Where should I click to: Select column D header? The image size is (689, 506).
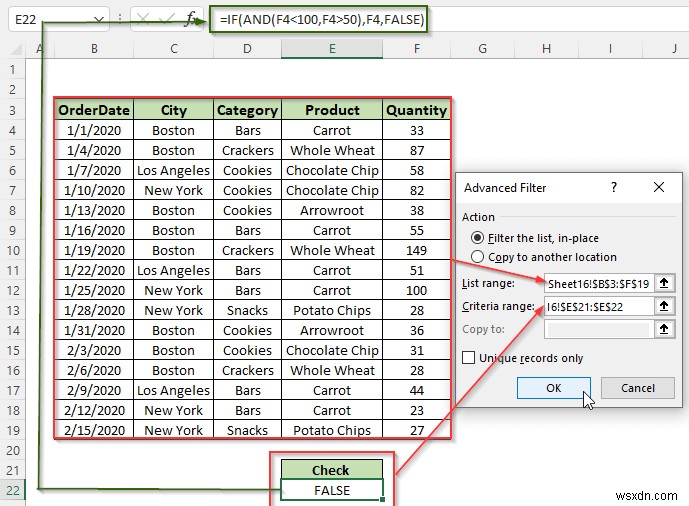(x=247, y=49)
